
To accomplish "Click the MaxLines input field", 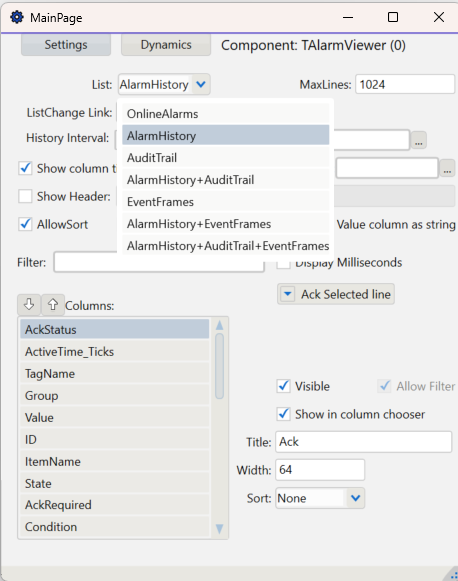I will tap(405, 84).
